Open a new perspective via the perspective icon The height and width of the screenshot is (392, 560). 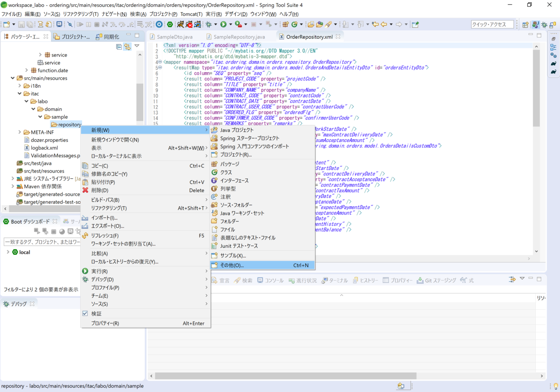(x=525, y=25)
